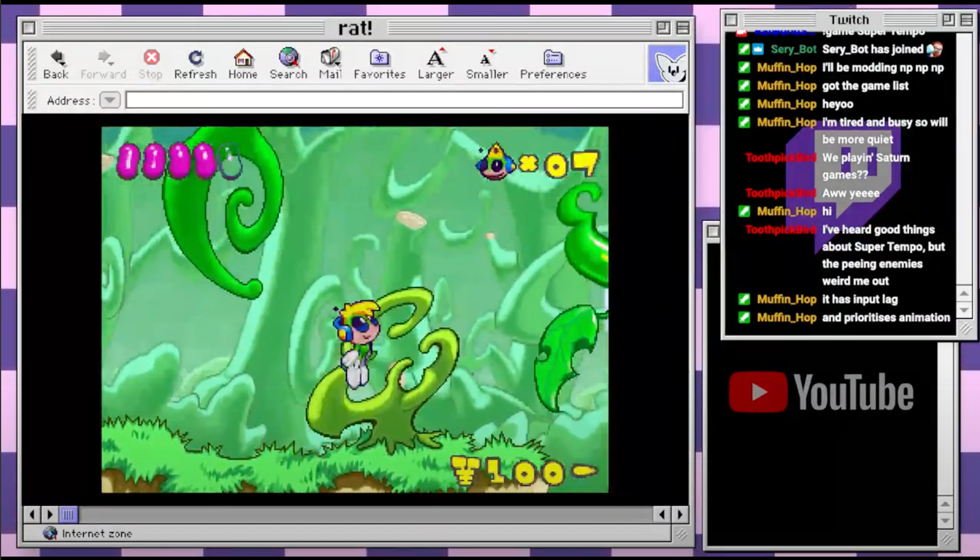Screen dimensions: 980x560
Task: Click left arrow on rat! horizontal scrollbar
Action: click(x=32, y=514)
